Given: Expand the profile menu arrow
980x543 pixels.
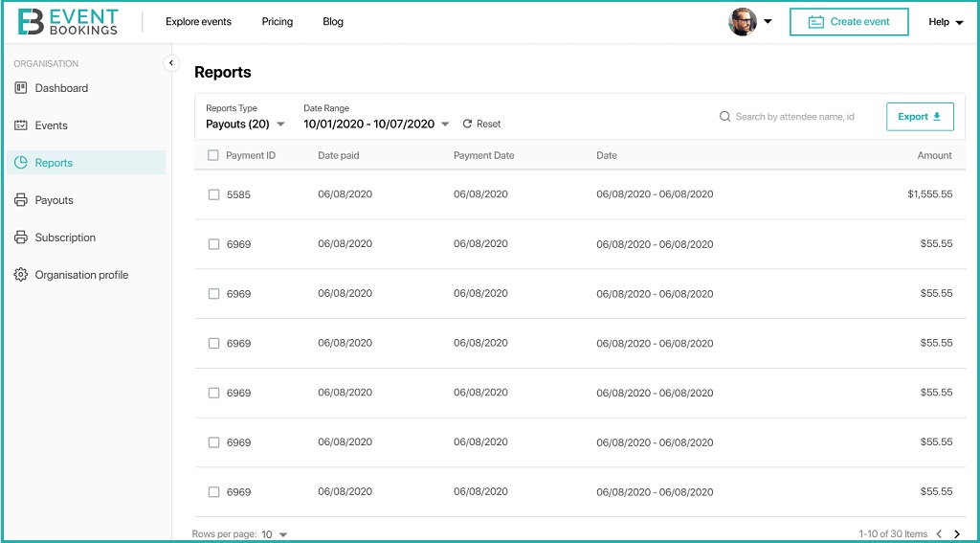Looking at the screenshot, I should coord(768,22).
